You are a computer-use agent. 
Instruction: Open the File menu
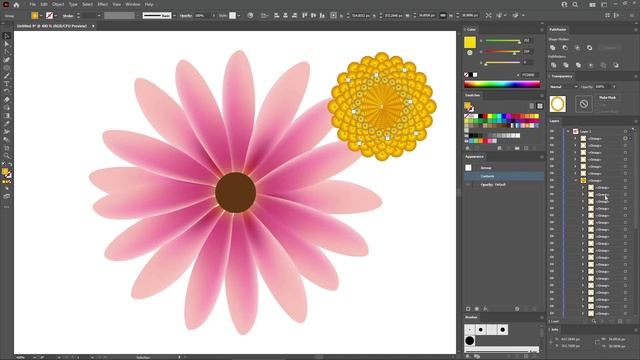pyautogui.click(x=32, y=4)
